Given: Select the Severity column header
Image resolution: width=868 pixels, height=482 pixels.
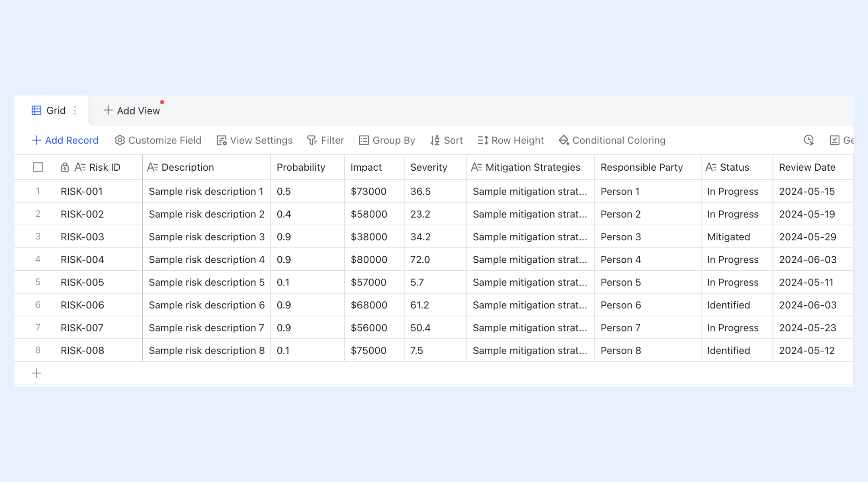Looking at the screenshot, I should [x=435, y=167].
